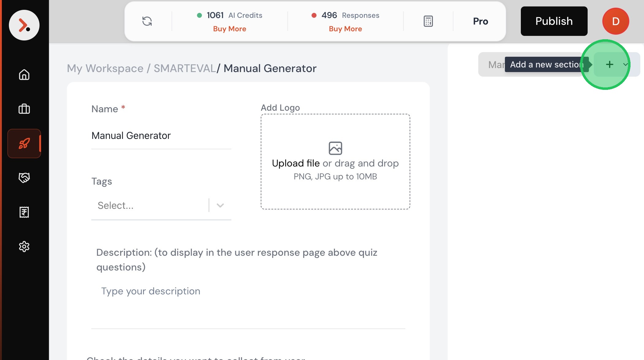
Task: Open the Home icon in the sidebar
Action: coord(24,75)
